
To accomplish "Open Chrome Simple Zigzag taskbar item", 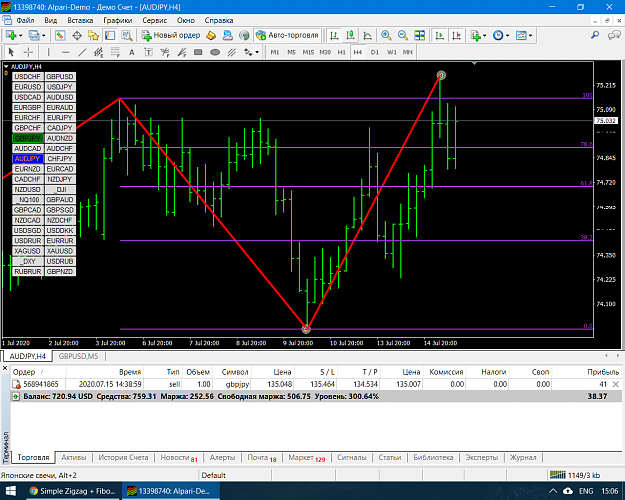I will tap(73, 491).
